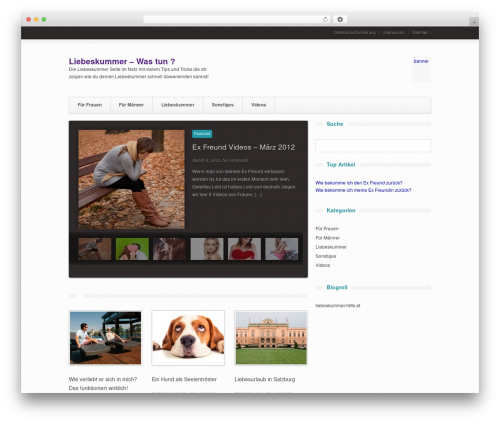Open Wie bekomme ich meine Ex Freundin zurück?
Image resolution: width=500 pixels, height=423 pixels.
click(x=363, y=190)
